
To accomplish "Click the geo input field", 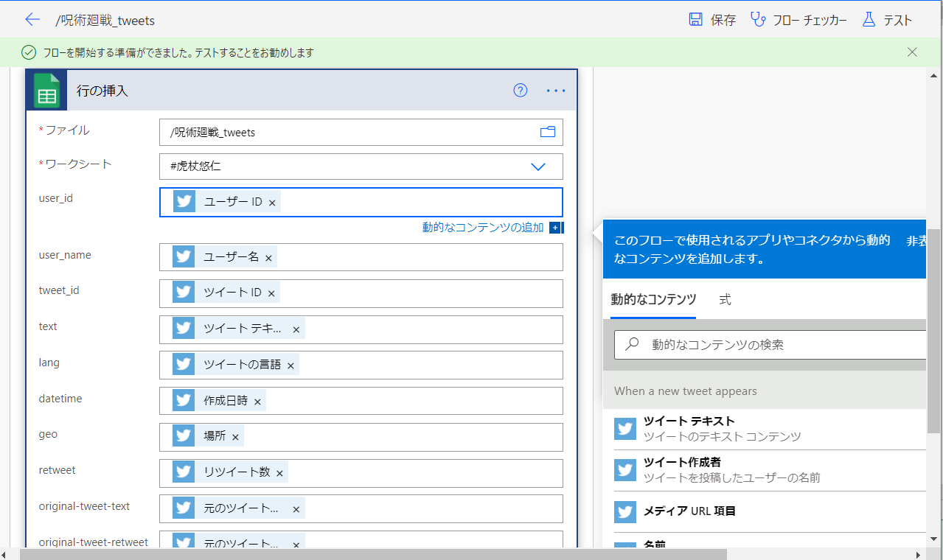I will point(361,436).
